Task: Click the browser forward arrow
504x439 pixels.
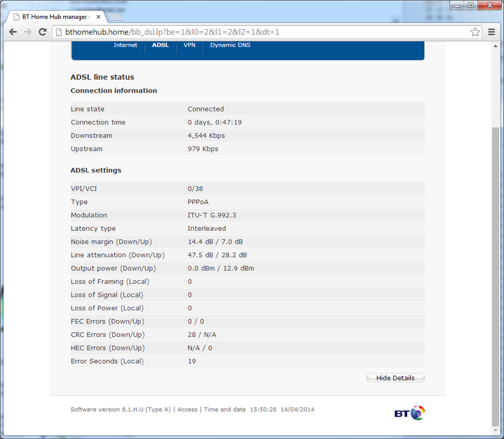Action: 28,32
